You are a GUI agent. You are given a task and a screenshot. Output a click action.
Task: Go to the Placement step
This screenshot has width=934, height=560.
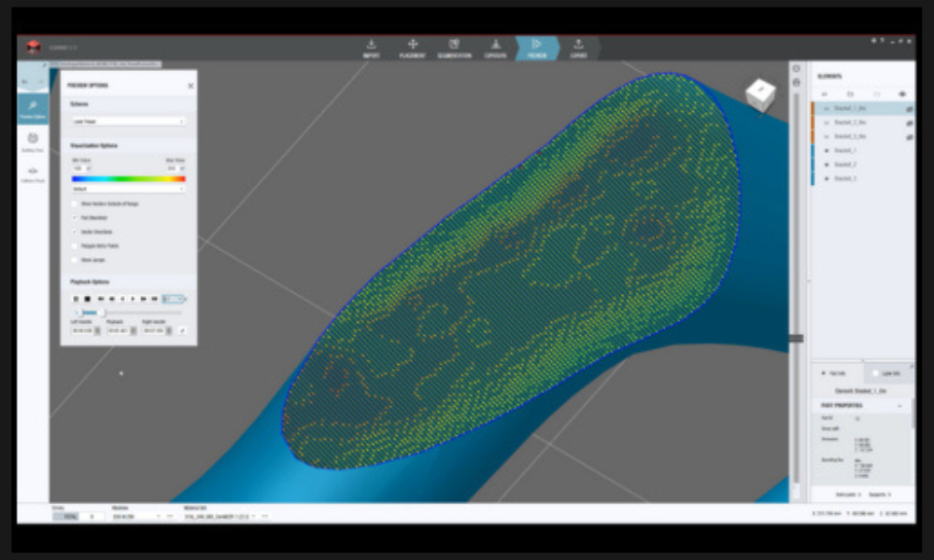[413, 48]
